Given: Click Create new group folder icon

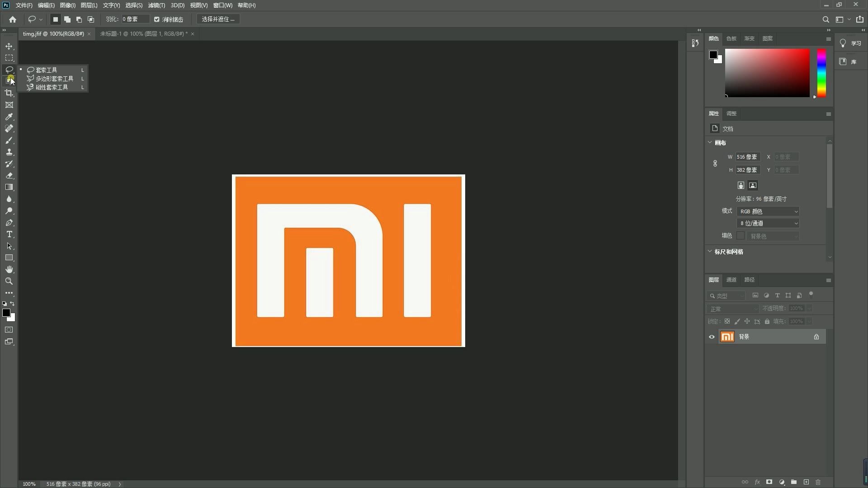Looking at the screenshot, I should point(794,482).
